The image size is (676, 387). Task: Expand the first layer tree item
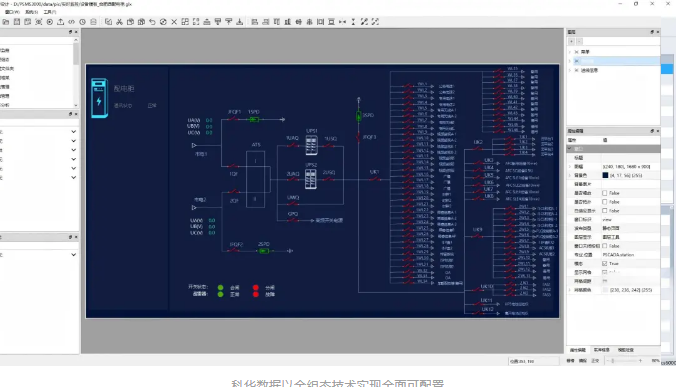click(x=570, y=52)
